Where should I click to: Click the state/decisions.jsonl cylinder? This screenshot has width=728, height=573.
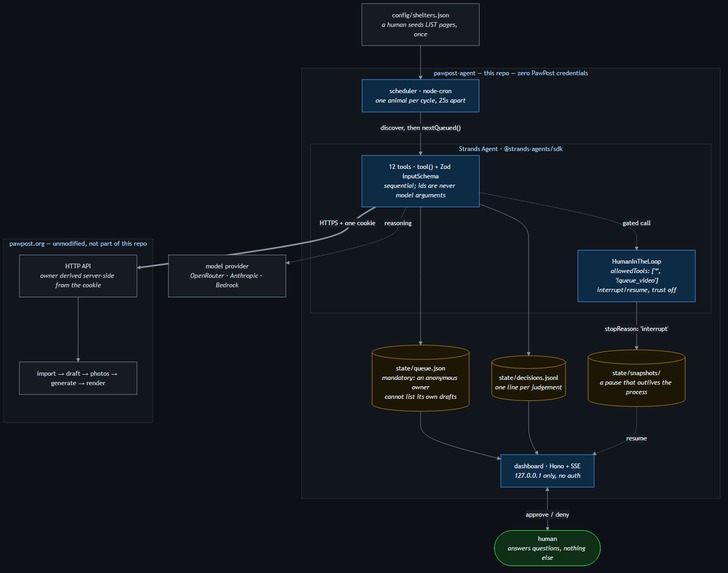coord(528,378)
